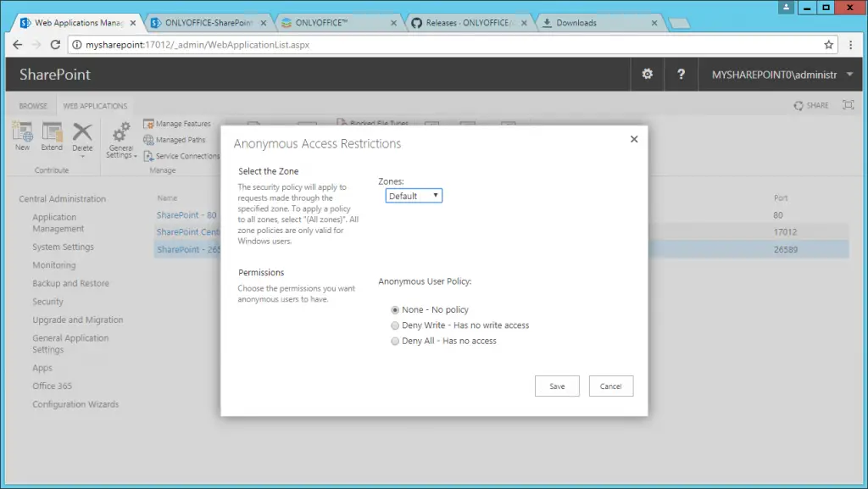Viewport: 868px width, 489px height.
Task: Go to Office 365
Action: pyautogui.click(x=52, y=386)
